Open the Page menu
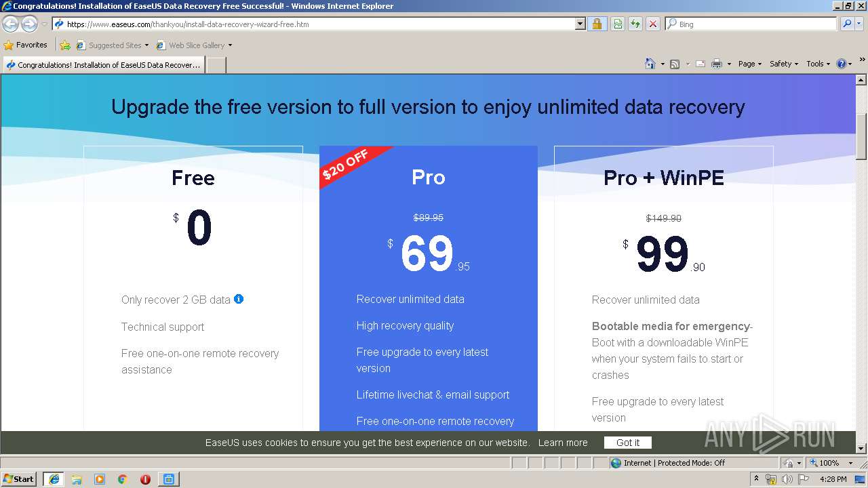This screenshot has width=868, height=488. (749, 64)
